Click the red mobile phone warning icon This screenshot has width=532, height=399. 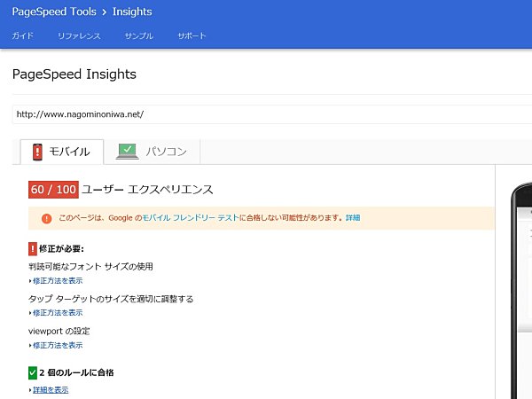pos(37,152)
